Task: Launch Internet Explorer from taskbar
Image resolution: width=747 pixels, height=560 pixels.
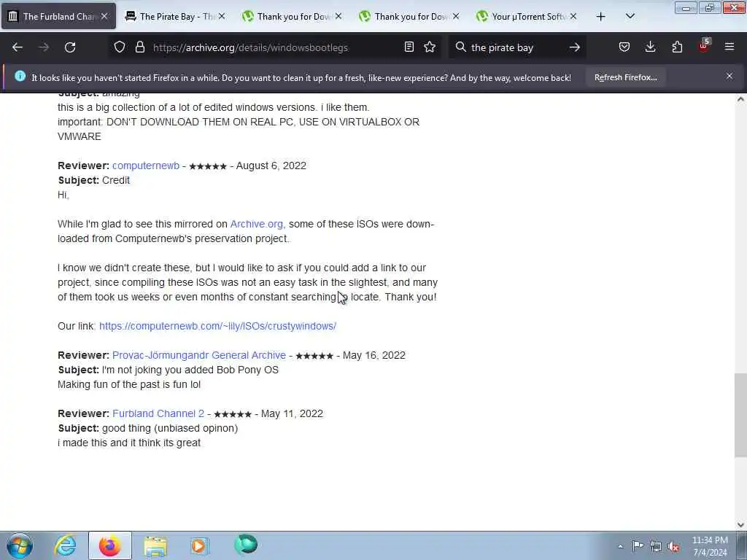Action: click(x=65, y=545)
